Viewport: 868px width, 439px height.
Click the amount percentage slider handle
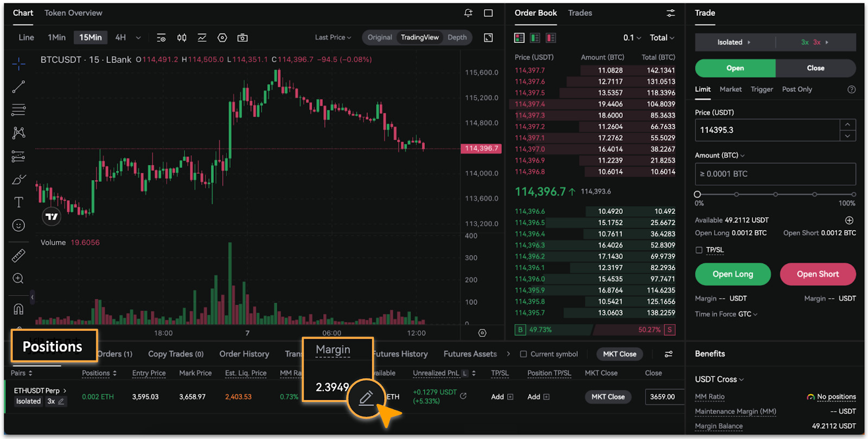click(x=698, y=194)
